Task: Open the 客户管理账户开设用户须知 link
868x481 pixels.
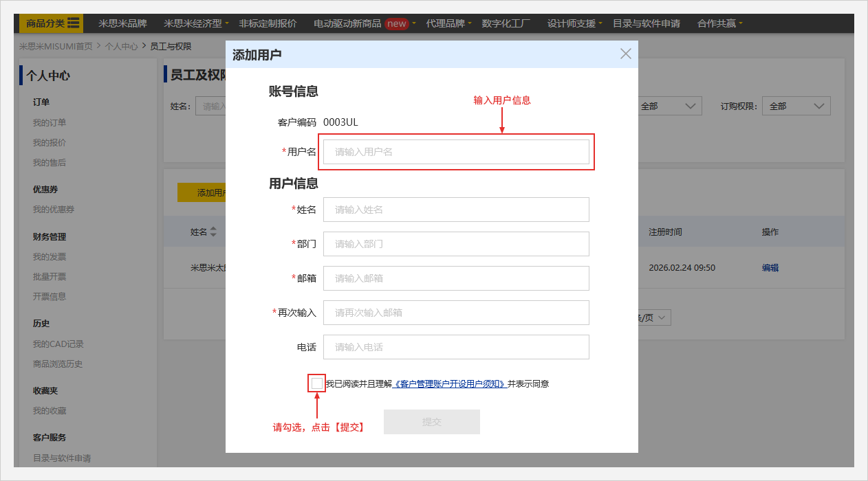Action: [449, 384]
